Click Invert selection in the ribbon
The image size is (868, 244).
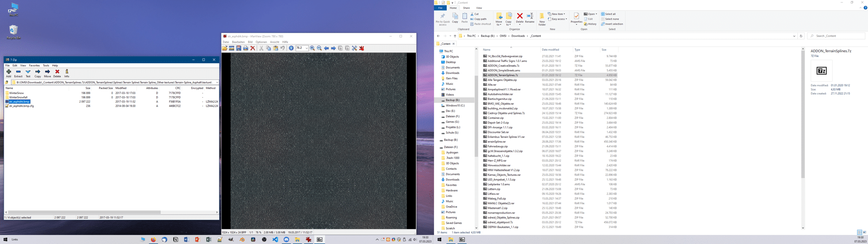(613, 24)
